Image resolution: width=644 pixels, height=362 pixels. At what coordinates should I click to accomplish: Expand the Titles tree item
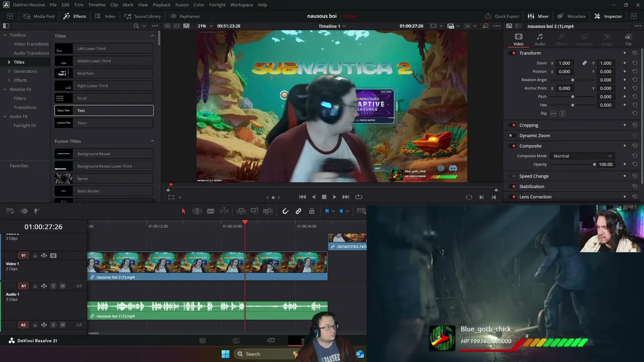coord(9,62)
